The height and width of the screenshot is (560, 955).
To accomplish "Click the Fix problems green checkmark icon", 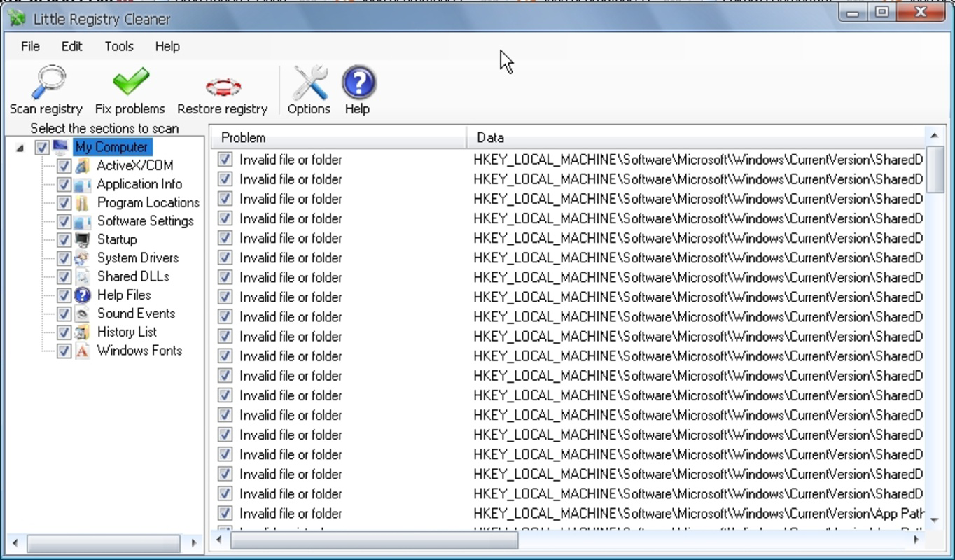I will click(x=131, y=82).
